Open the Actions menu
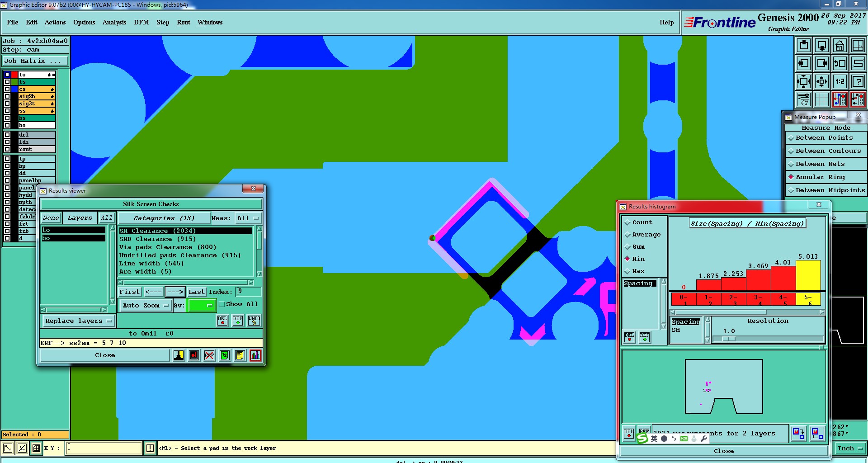 click(55, 22)
